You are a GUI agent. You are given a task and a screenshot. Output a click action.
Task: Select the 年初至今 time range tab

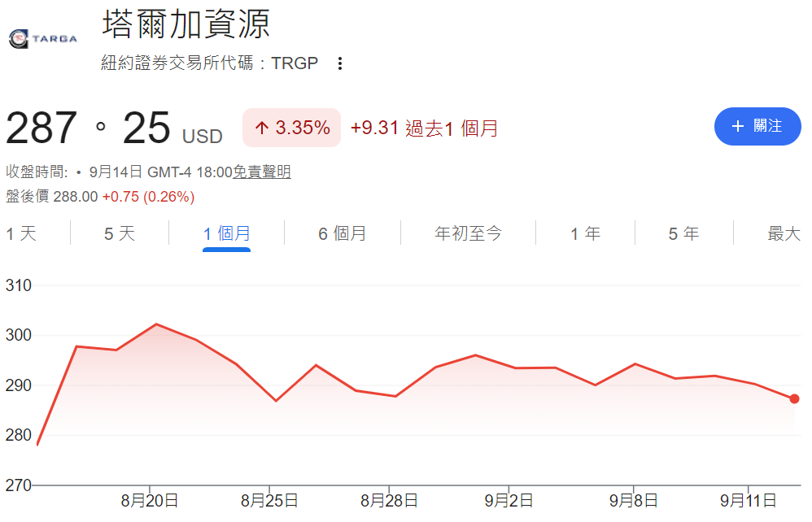coord(468,234)
